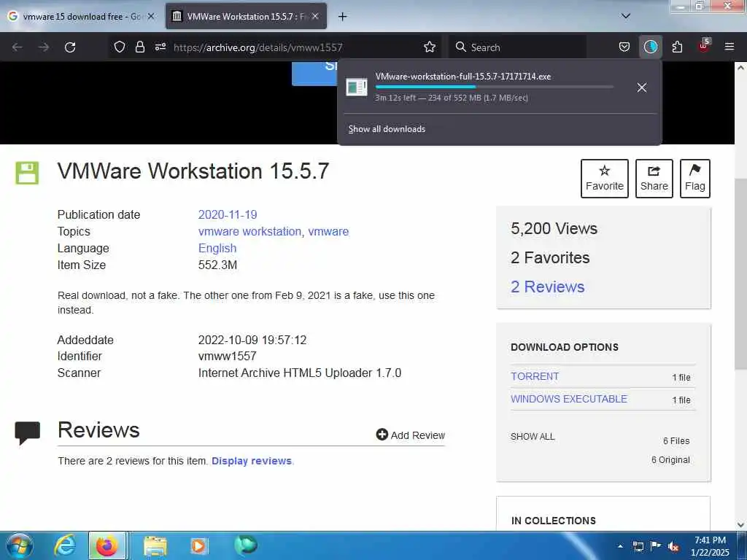Image resolution: width=747 pixels, height=560 pixels.
Task: Click the network tray icon
Action: (638, 546)
